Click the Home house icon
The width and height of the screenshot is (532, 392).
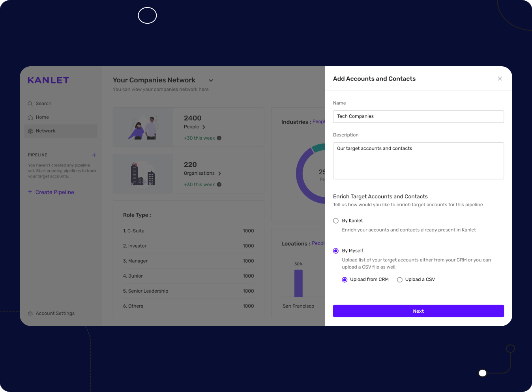[x=30, y=118]
